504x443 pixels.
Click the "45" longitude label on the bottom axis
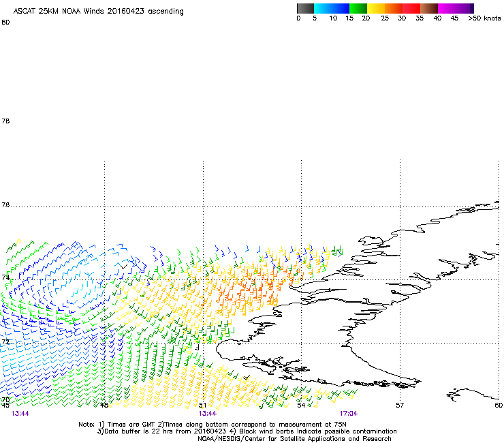click(x=5, y=406)
